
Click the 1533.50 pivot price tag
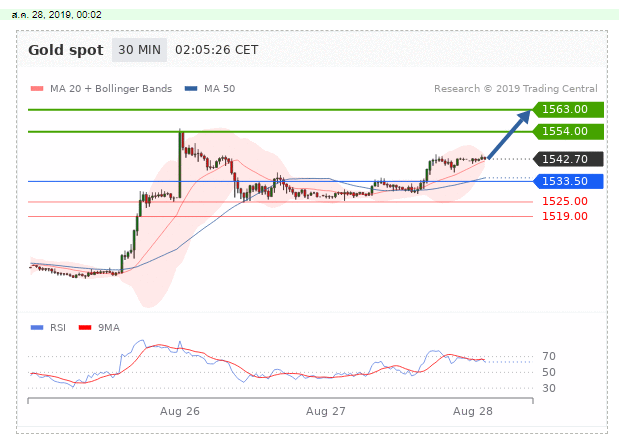[568, 181]
